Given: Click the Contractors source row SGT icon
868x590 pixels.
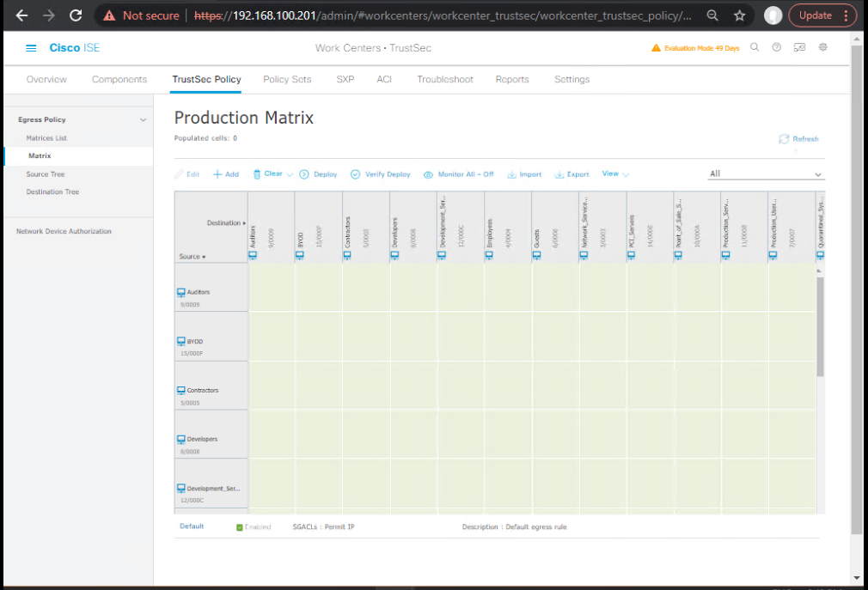Looking at the screenshot, I should (x=181, y=390).
